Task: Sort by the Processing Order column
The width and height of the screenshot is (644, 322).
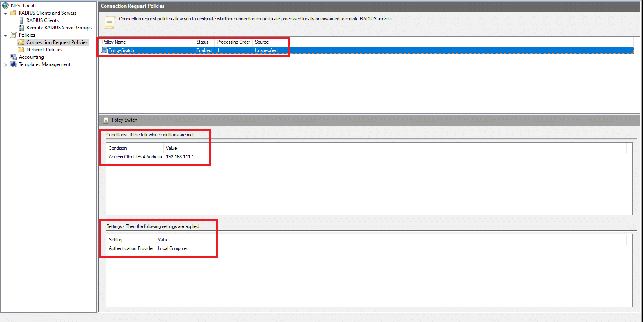Action: tap(233, 42)
